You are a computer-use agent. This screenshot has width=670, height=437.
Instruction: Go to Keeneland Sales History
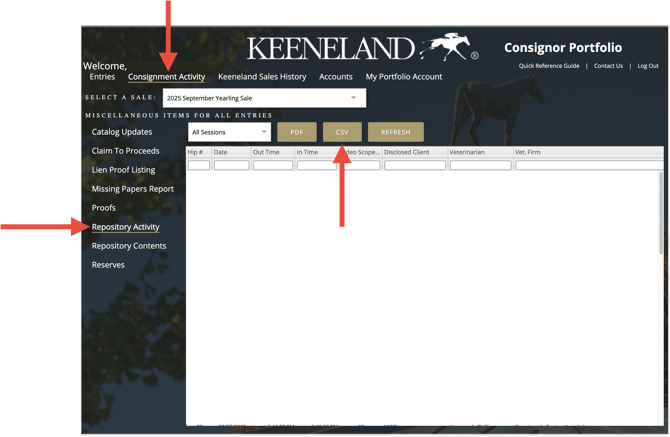[262, 77]
